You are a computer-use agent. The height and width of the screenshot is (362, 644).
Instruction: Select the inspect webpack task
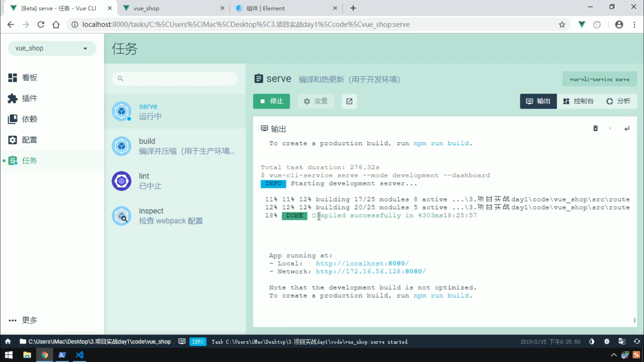pyautogui.click(x=175, y=216)
